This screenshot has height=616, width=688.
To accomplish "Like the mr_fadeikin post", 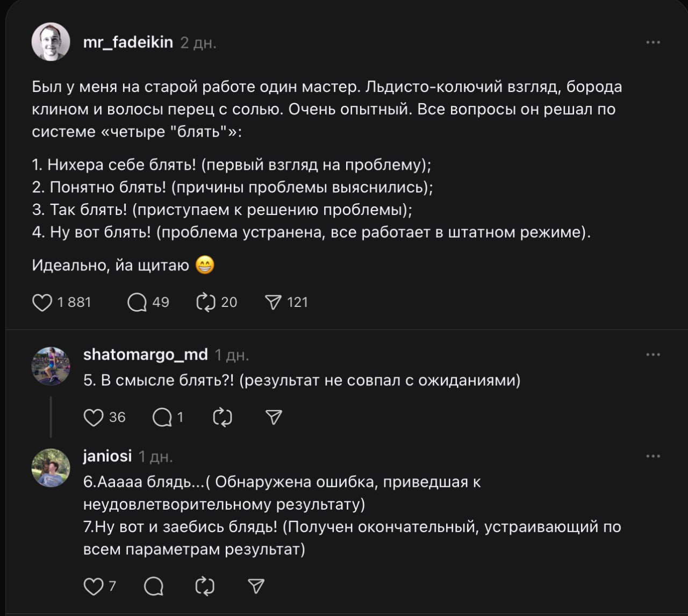I will 42,303.
